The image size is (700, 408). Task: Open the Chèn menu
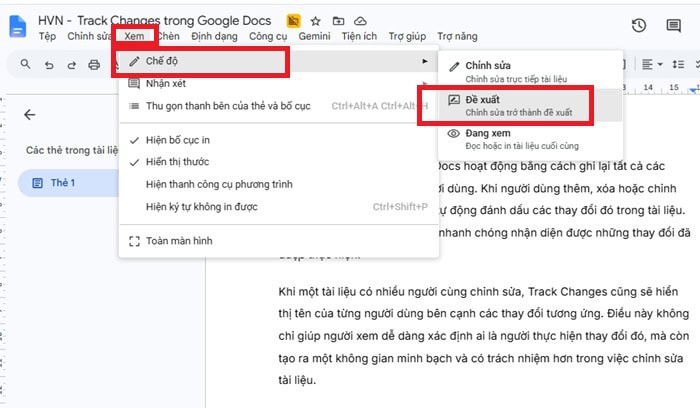pos(169,36)
